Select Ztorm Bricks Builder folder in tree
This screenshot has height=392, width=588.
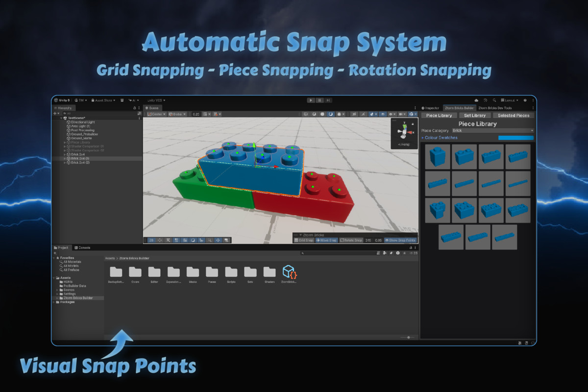point(78,298)
